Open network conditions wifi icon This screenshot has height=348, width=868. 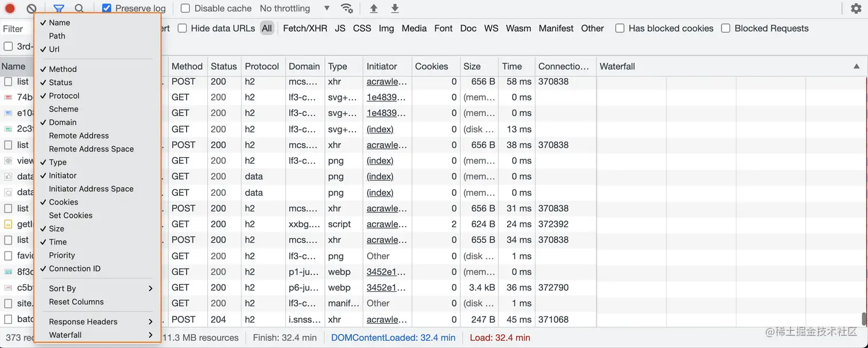point(347,9)
